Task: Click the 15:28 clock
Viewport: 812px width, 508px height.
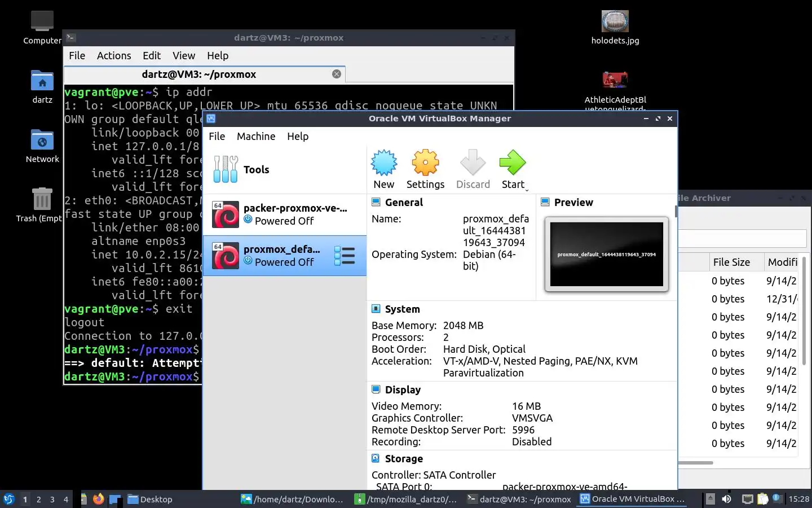Action: [x=798, y=499]
